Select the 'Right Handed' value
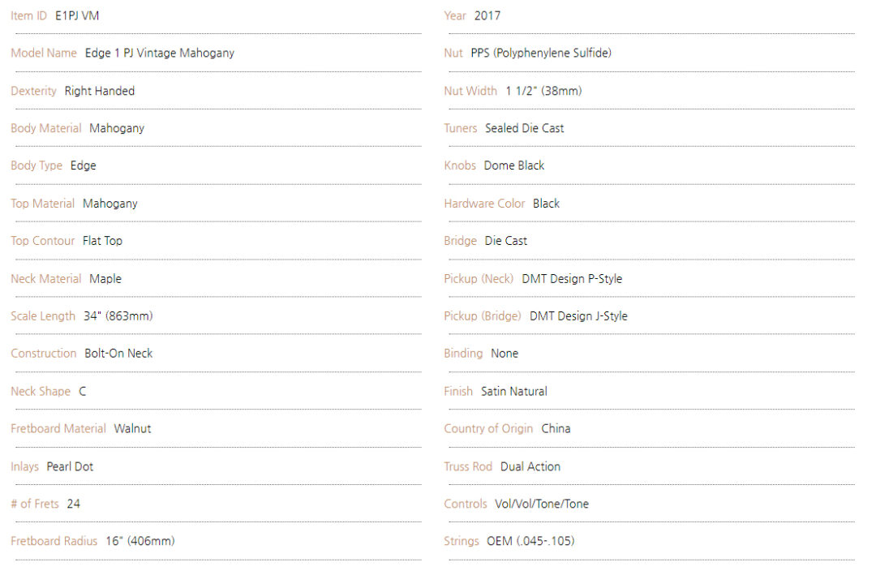876x588 pixels. pyautogui.click(x=100, y=91)
